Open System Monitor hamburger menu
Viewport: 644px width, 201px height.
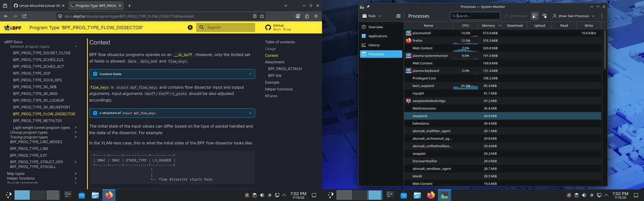(398, 16)
